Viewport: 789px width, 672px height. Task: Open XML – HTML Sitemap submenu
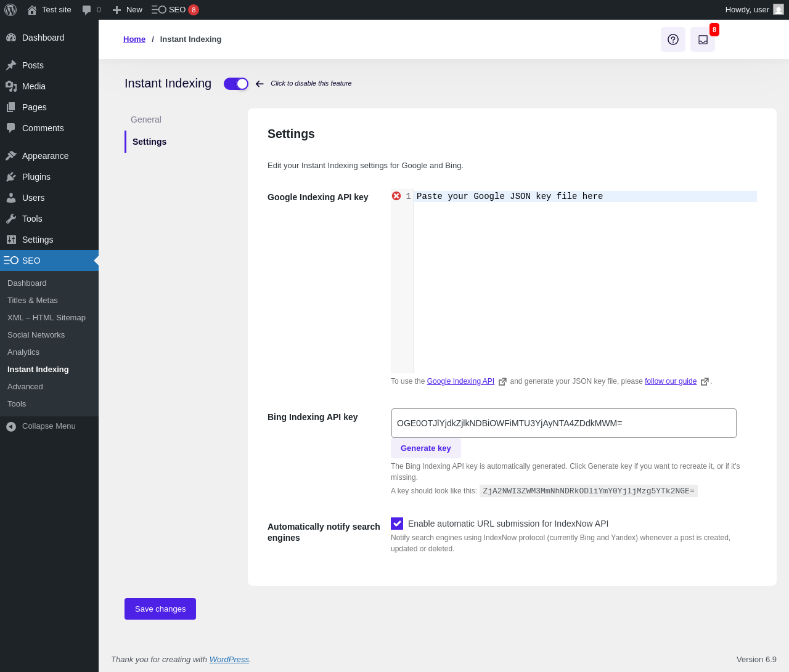click(x=49, y=318)
